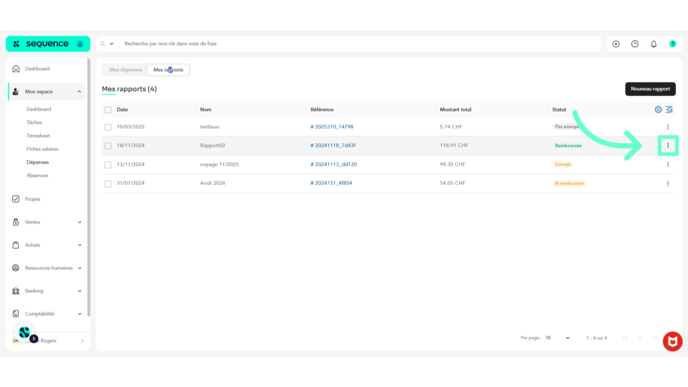Click the À rembourser status badge
This screenshot has height=387, width=688.
[569, 183]
